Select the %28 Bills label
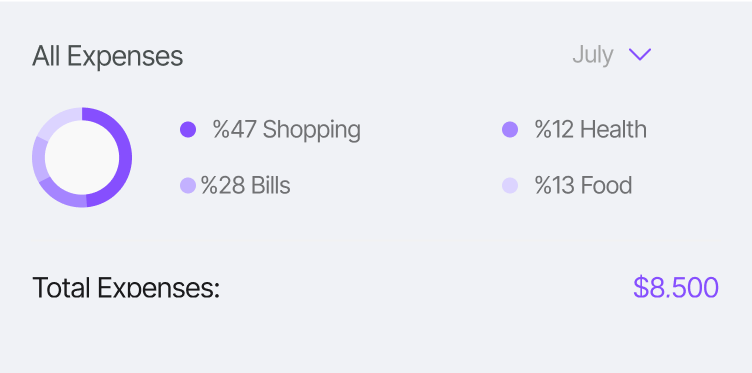Screen dimensions: 752x373 tap(246, 186)
